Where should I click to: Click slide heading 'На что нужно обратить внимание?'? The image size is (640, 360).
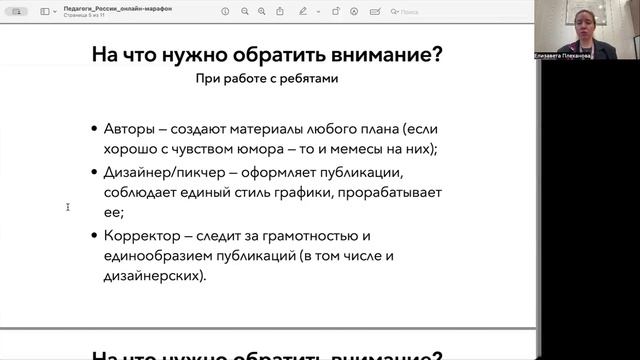(267, 54)
